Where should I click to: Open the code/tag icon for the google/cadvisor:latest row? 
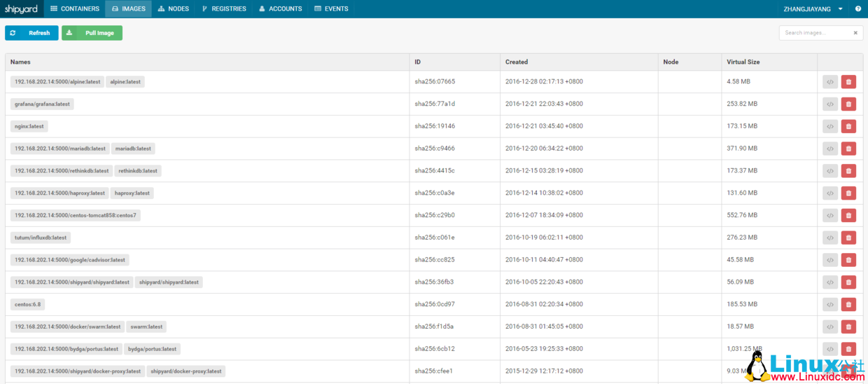[829, 260]
